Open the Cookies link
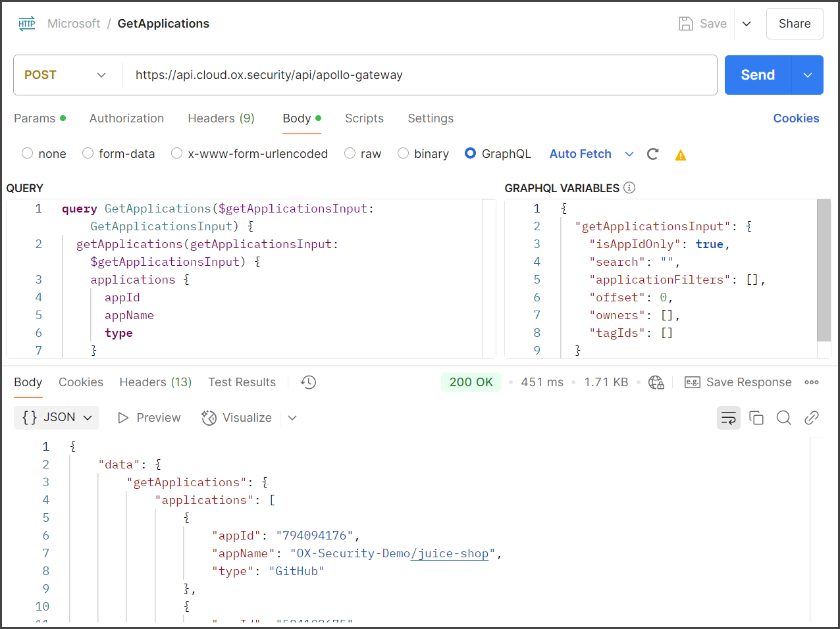The width and height of the screenshot is (840, 629). (x=796, y=118)
